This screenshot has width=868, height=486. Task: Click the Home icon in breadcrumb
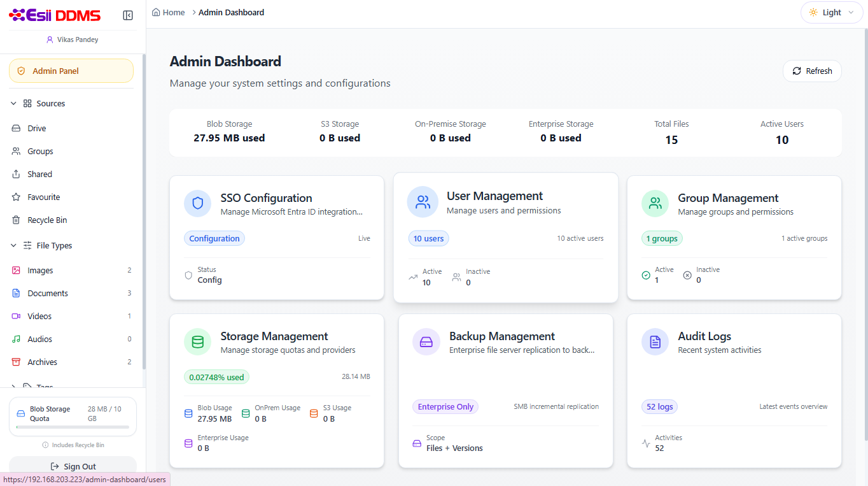[157, 12]
